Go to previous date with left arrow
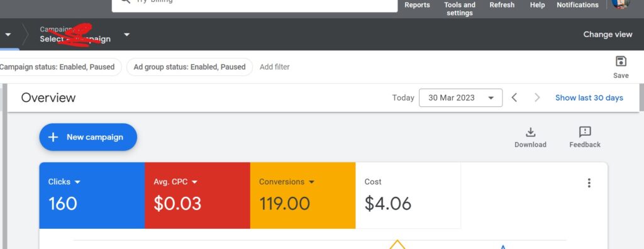This screenshot has width=644, height=249. click(x=514, y=98)
